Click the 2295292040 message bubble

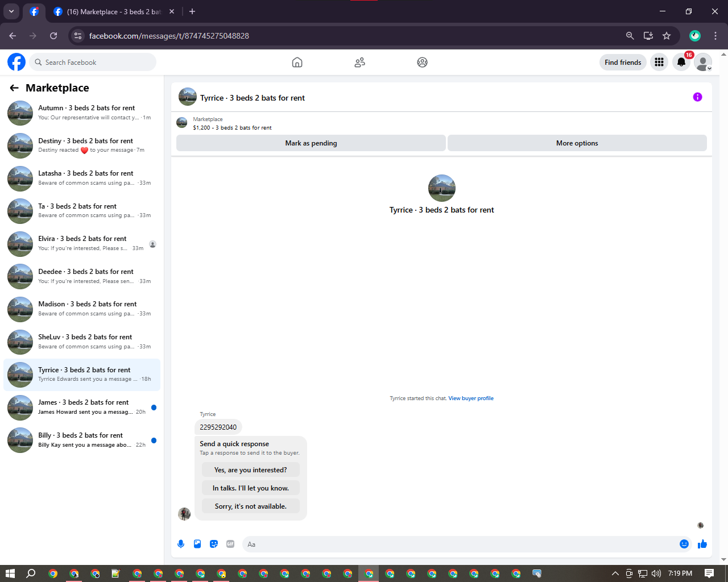(218, 427)
